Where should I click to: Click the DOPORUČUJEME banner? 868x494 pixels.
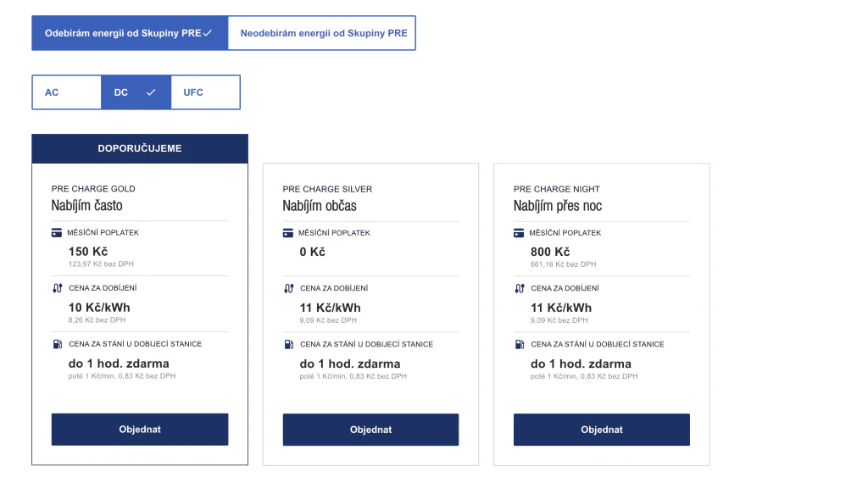click(x=140, y=148)
